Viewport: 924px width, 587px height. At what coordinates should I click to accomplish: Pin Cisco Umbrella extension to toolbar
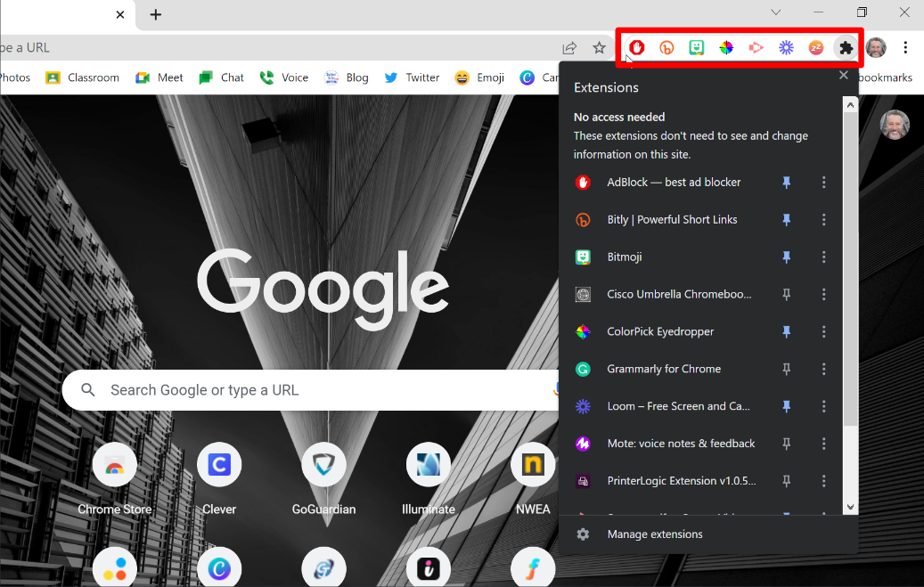click(786, 294)
